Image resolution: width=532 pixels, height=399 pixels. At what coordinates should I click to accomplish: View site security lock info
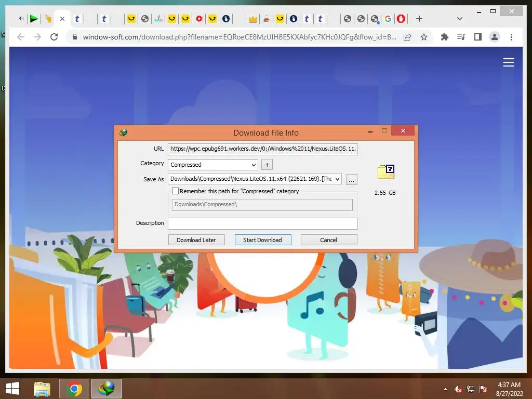[75, 37]
